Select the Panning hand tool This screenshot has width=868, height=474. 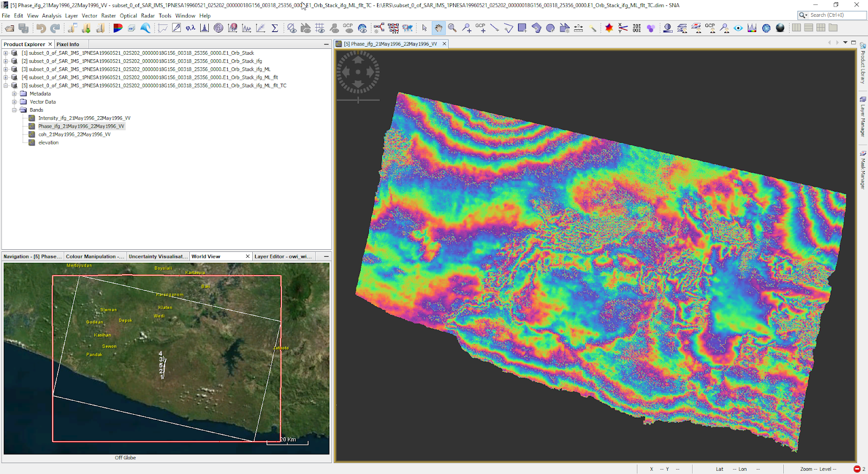coord(438,28)
